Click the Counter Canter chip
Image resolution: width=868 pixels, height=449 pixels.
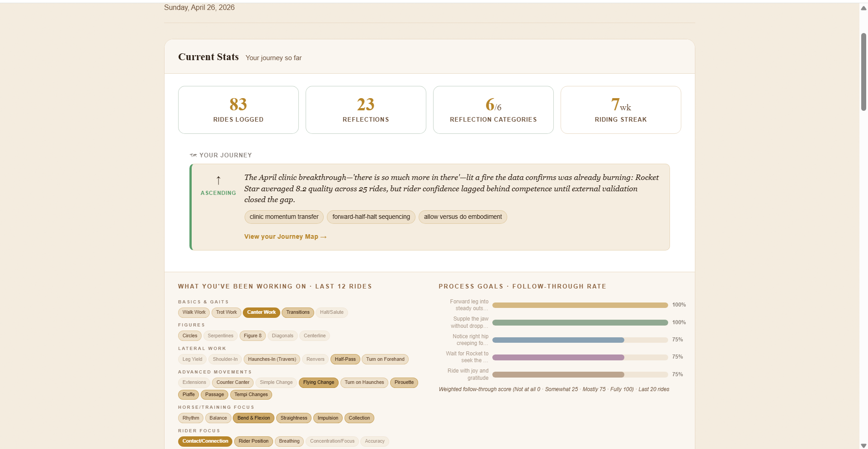233,383
